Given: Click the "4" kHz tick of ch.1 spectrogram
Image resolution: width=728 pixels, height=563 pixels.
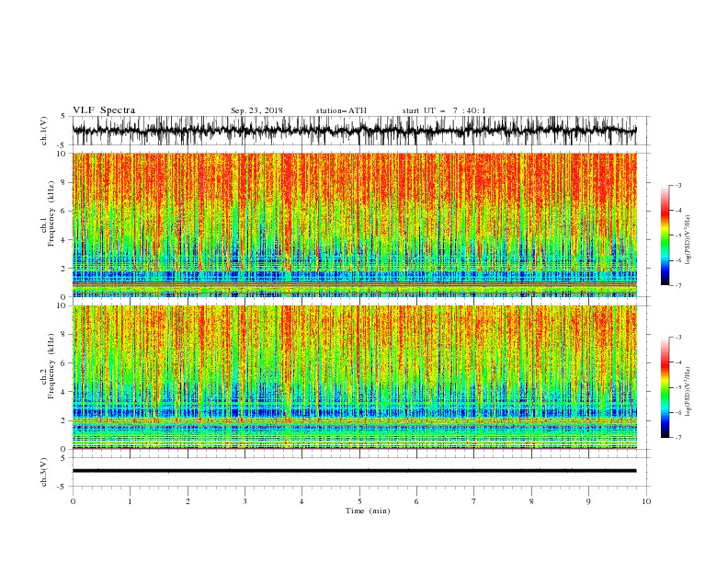Looking at the screenshot, I should (64, 240).
